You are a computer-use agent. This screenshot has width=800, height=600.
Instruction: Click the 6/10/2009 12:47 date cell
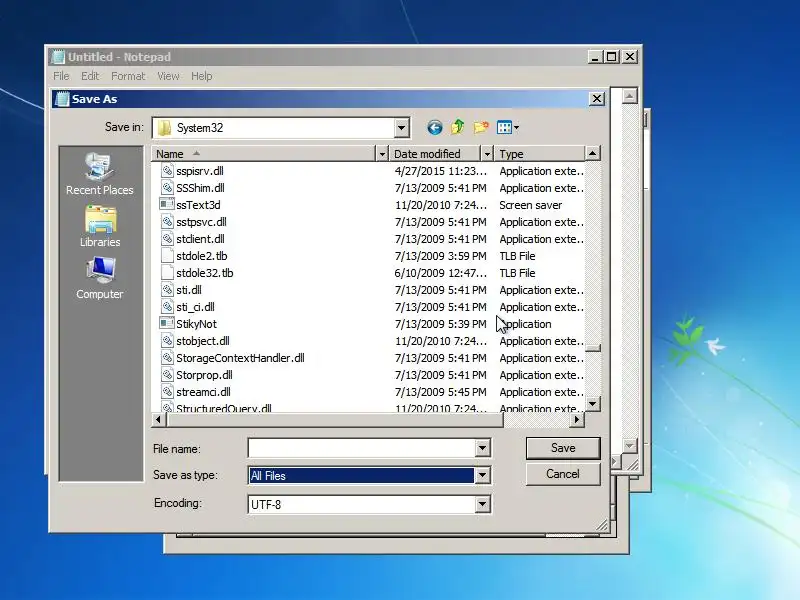tap(440, 273)
